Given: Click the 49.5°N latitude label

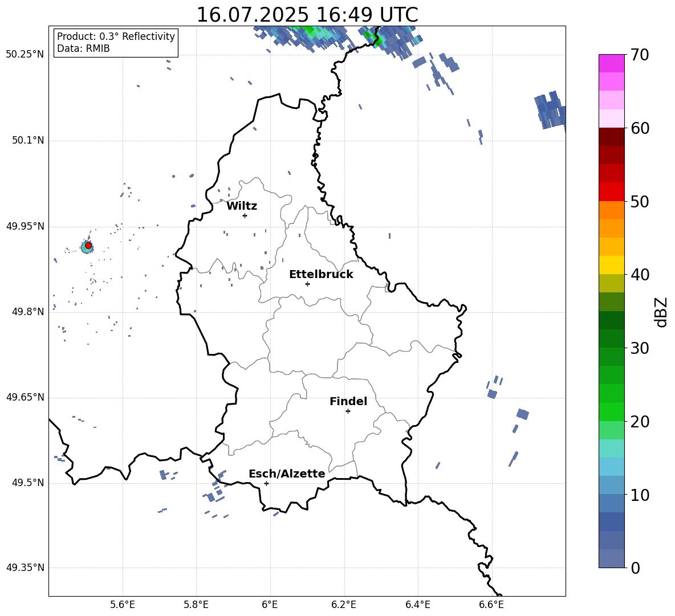Looking at the screenshot, I should point(28,483).
